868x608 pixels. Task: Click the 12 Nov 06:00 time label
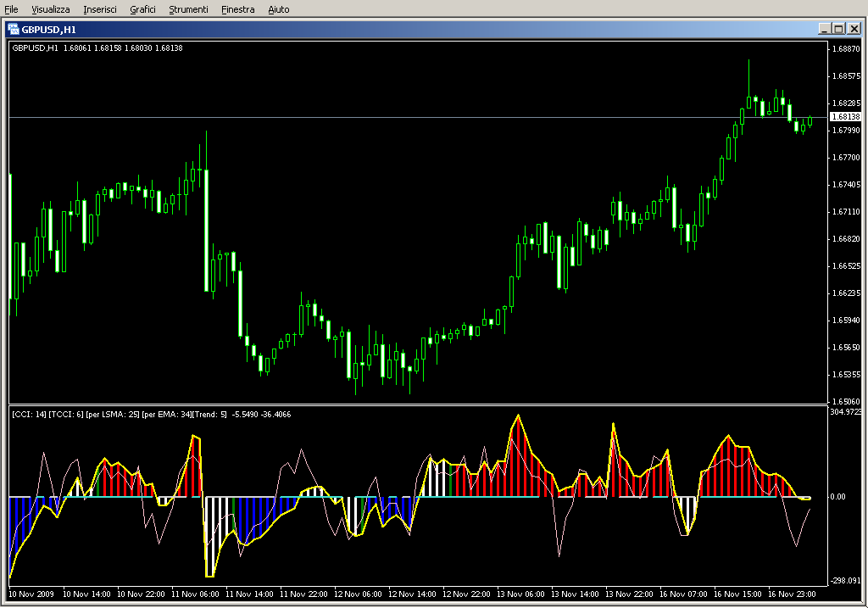pyautogui.click(x=358, y=594)
